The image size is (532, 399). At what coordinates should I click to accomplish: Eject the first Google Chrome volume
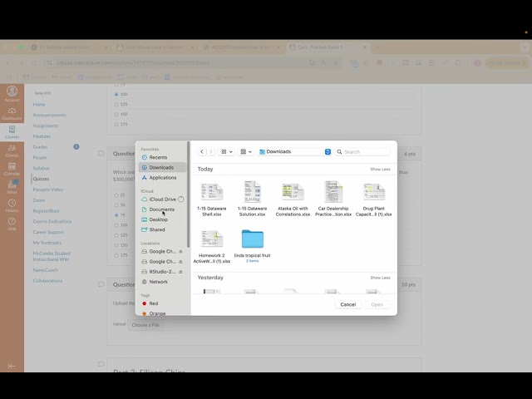(x=181, y=251)
